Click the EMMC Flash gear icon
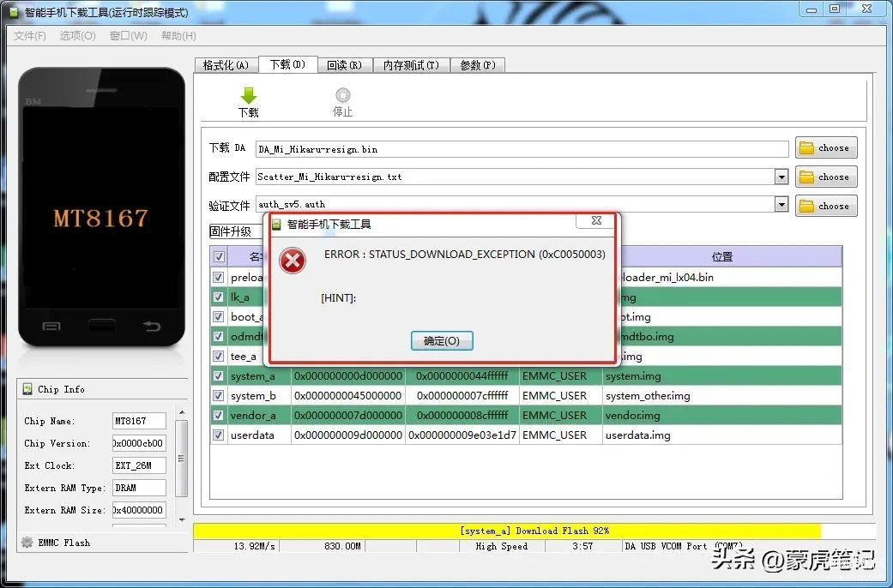 tap(27, 543)
